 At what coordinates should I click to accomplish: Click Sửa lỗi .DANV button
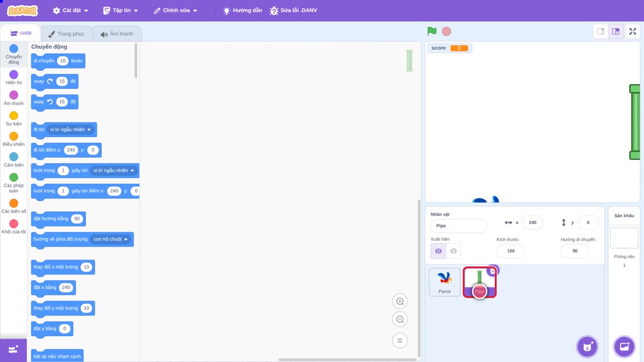tap(293, 11)
